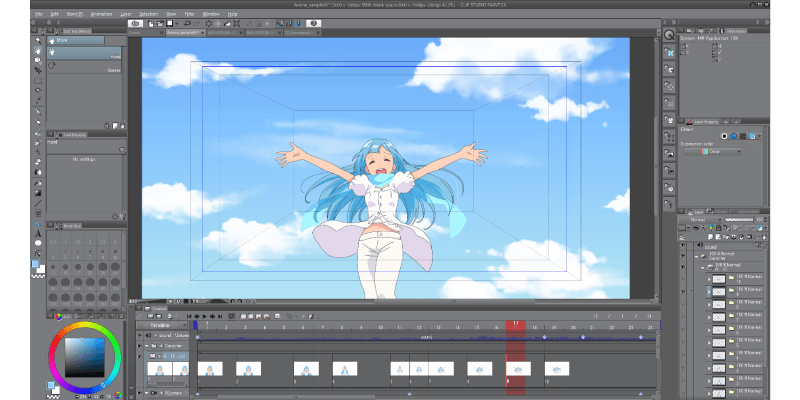Click the Save icon in command bar

(x=169, y=23)
